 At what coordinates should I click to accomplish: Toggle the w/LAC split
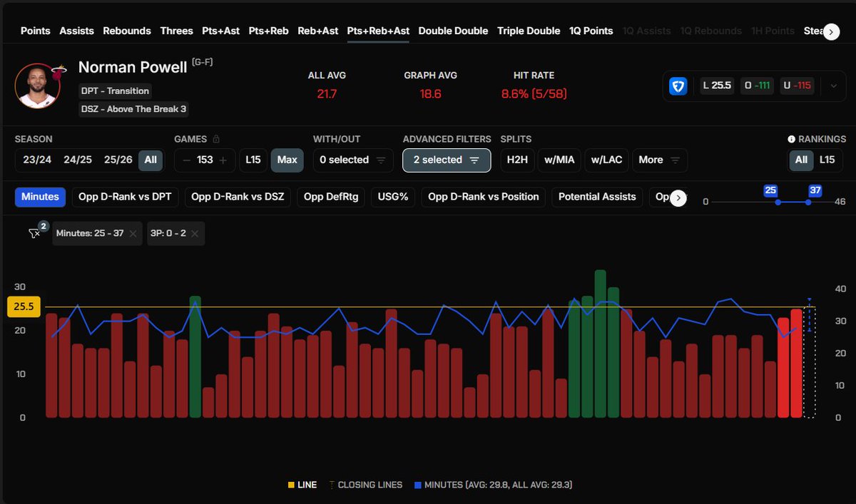[x=606, y=160]
